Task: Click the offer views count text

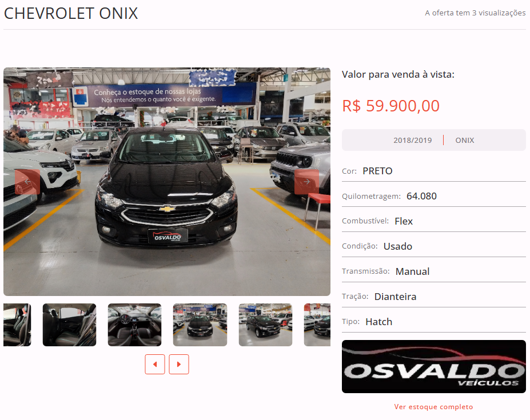Action: coord(475,13)
